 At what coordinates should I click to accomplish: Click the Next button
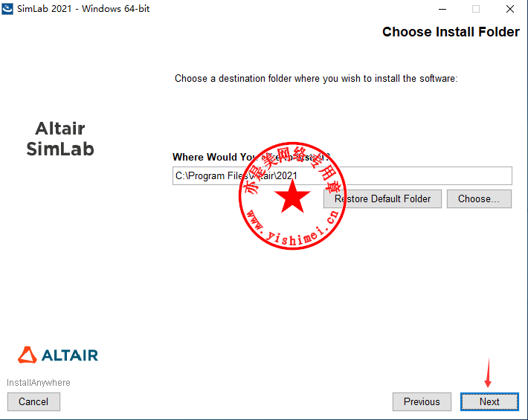pos(489,401)
